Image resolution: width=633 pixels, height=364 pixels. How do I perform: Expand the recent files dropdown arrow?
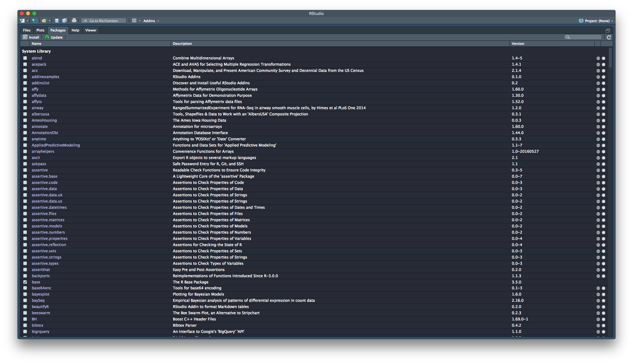(x=50, y=21)
